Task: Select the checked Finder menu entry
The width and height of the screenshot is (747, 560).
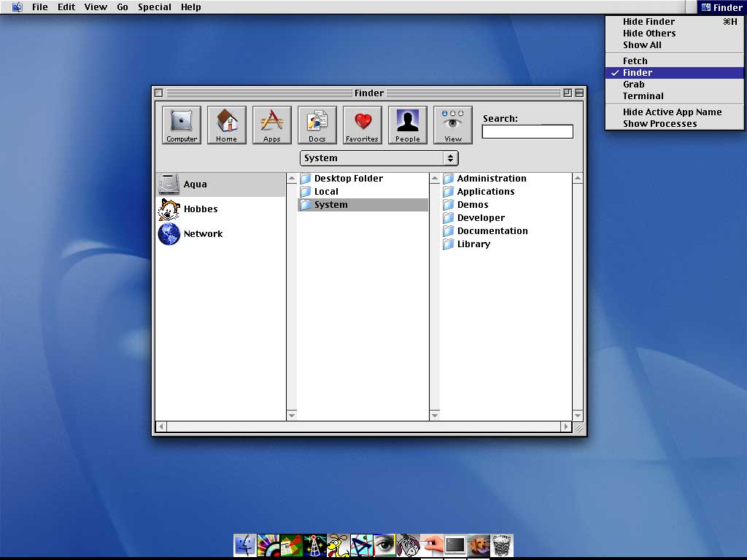Action: click(638, 73)
